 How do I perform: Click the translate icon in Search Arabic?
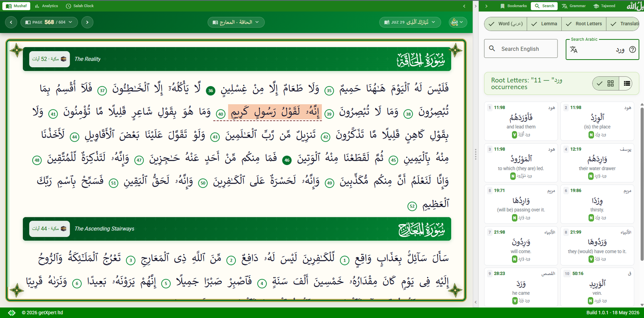574,50
